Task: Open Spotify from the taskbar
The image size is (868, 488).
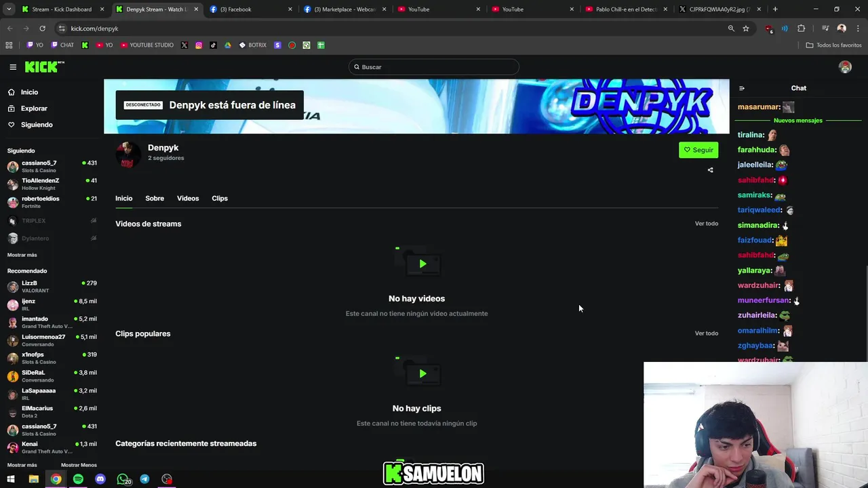Action: 78,479
